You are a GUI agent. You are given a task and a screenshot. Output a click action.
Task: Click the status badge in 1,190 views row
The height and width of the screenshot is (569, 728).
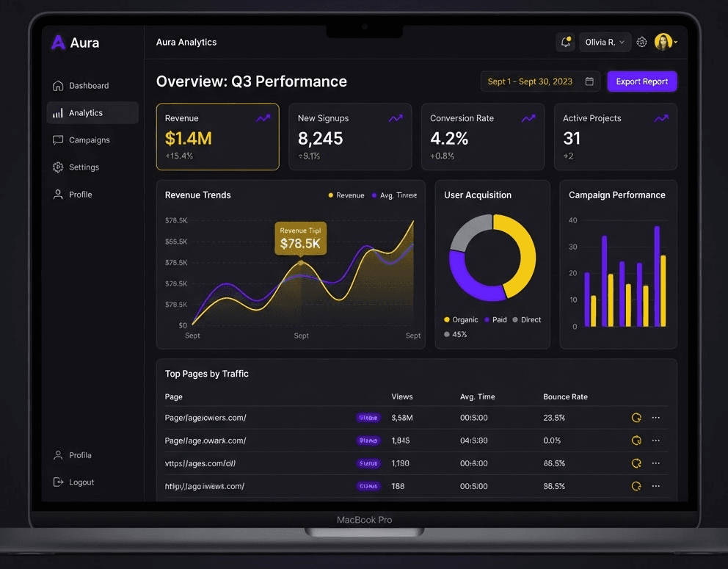tap(368, 463)
